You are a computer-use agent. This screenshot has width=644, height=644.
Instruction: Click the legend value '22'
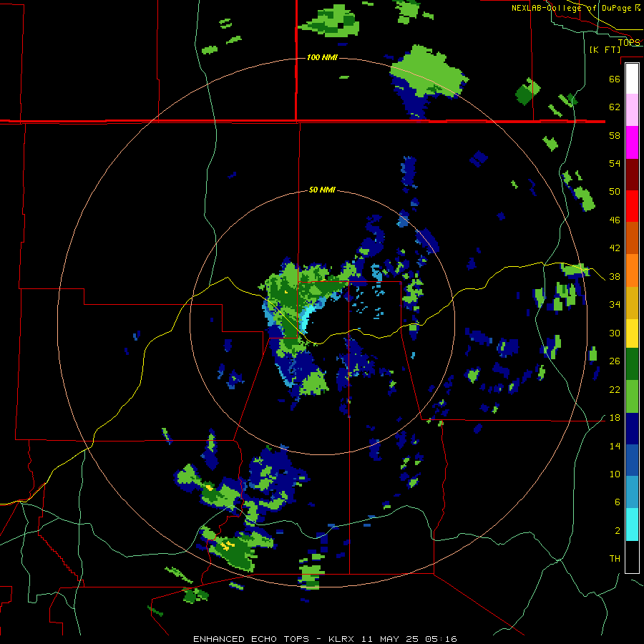[x=615, y=389]
